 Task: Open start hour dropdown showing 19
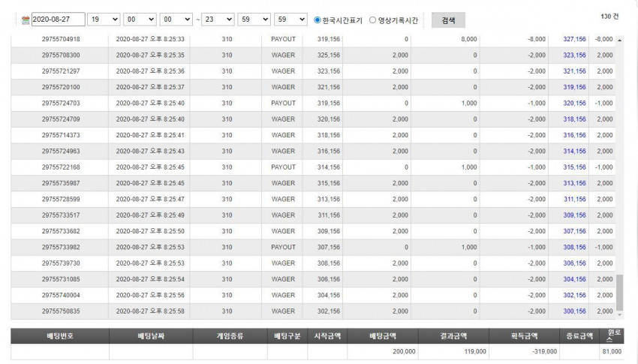pyautogui.click(x=104, y=19)
